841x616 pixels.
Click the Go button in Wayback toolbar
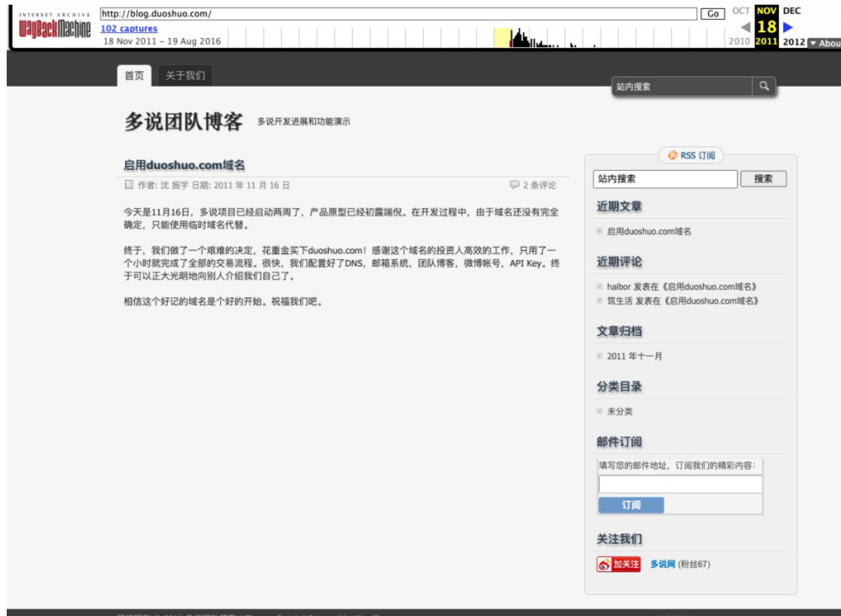(713, 13)
